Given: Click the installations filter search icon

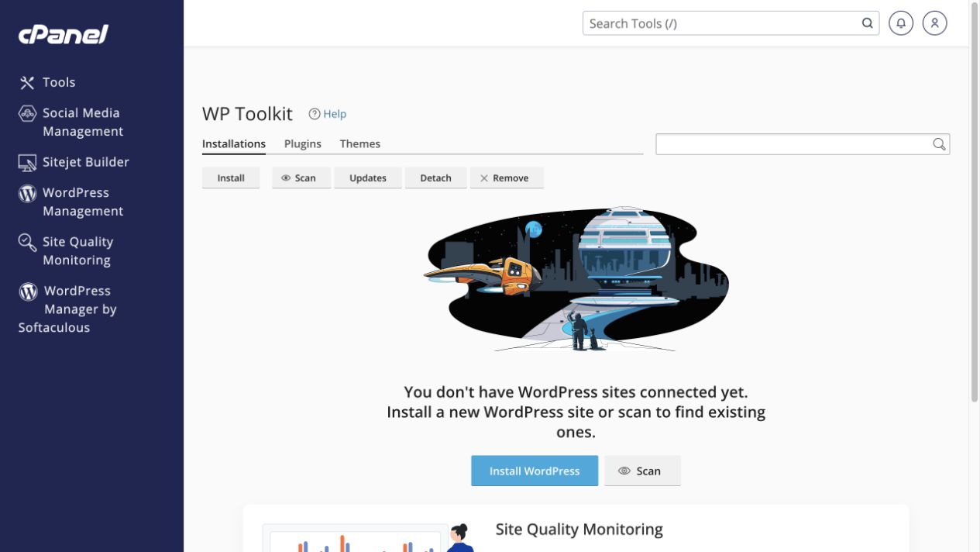Looking at the screenshot, I should pos(939,144).
